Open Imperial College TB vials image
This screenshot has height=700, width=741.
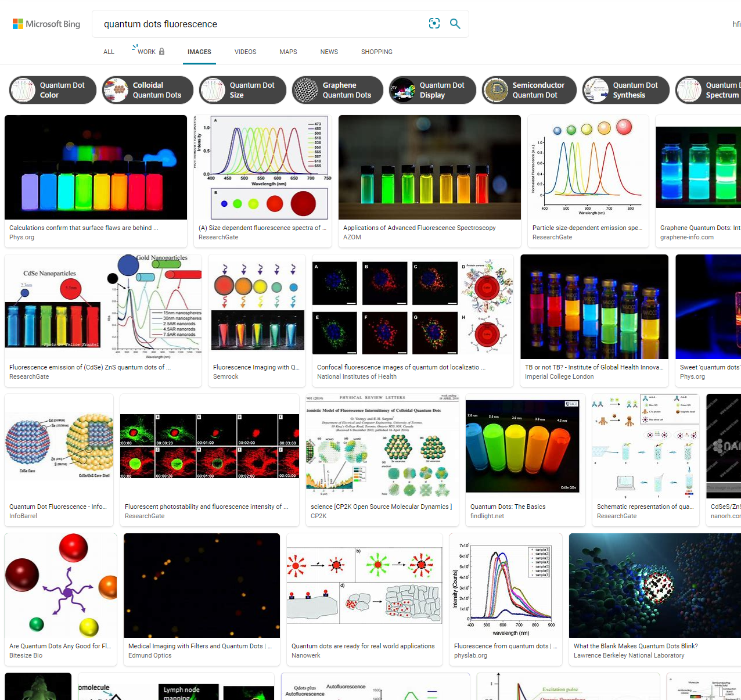[x=595, y=307]
